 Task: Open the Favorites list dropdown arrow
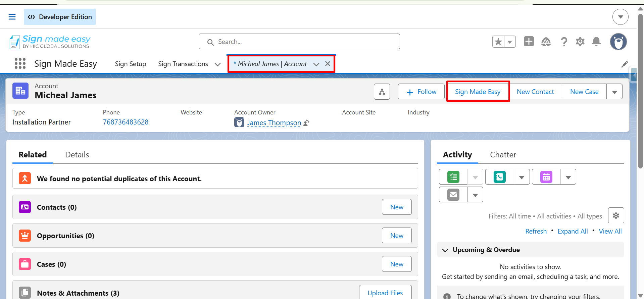pyautogui.click(x=510, y=42)
